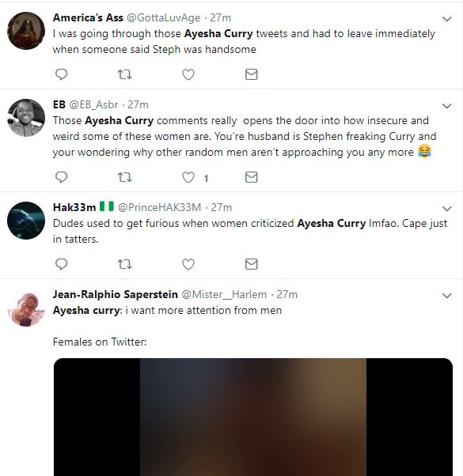Like the tweet about Steph being handsome
The image size is (463, 476).
(188, 74)
